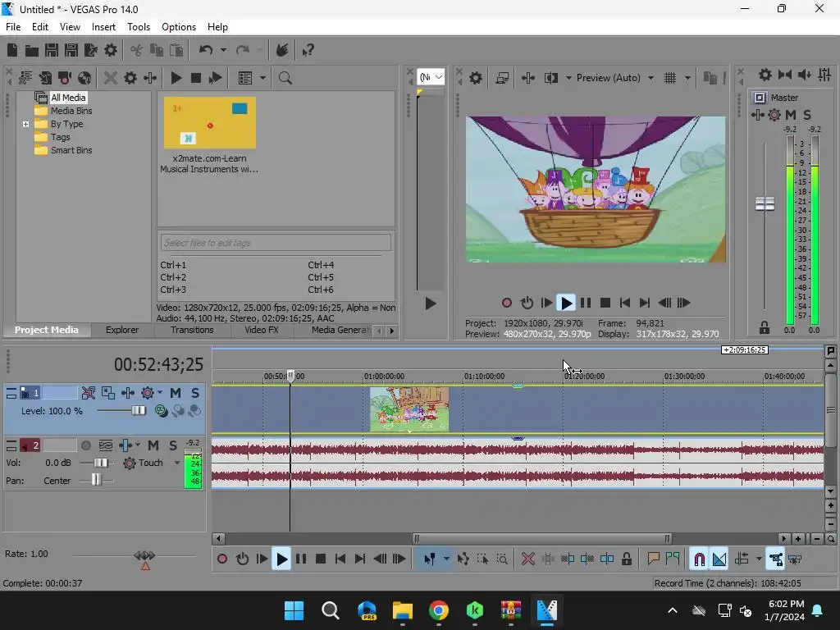Open the File menu
This screenshot has height=630, width=840.
pos(13,27)
